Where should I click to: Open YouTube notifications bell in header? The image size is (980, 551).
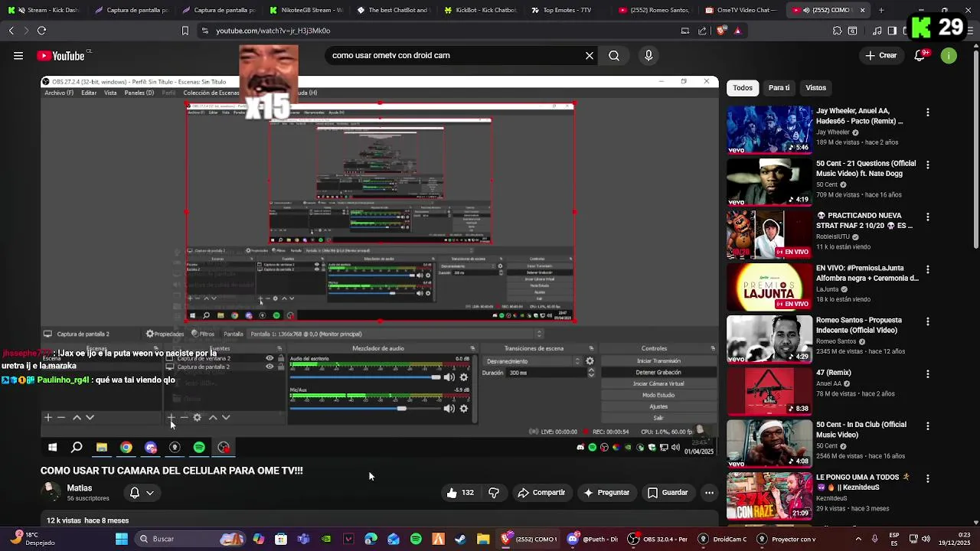(x=921, y=56)
